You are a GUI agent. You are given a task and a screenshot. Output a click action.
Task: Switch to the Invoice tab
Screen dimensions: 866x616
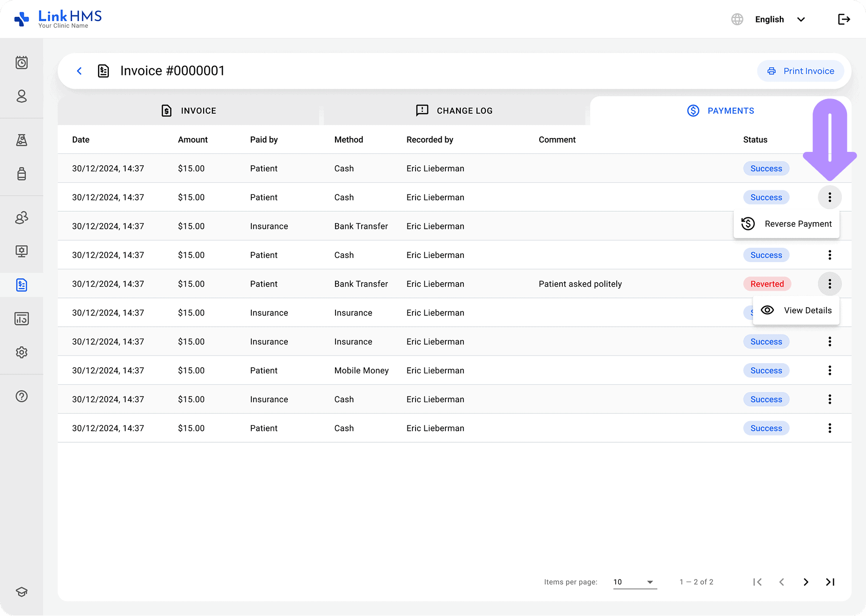(188, 110)
